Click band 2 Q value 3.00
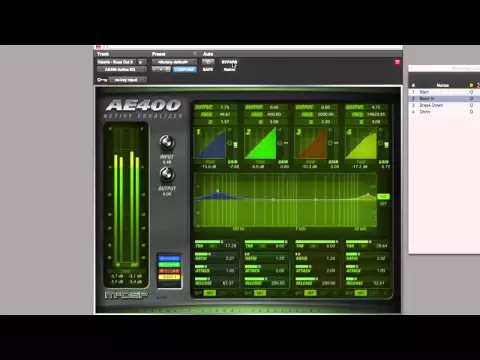 click(275, 122)
